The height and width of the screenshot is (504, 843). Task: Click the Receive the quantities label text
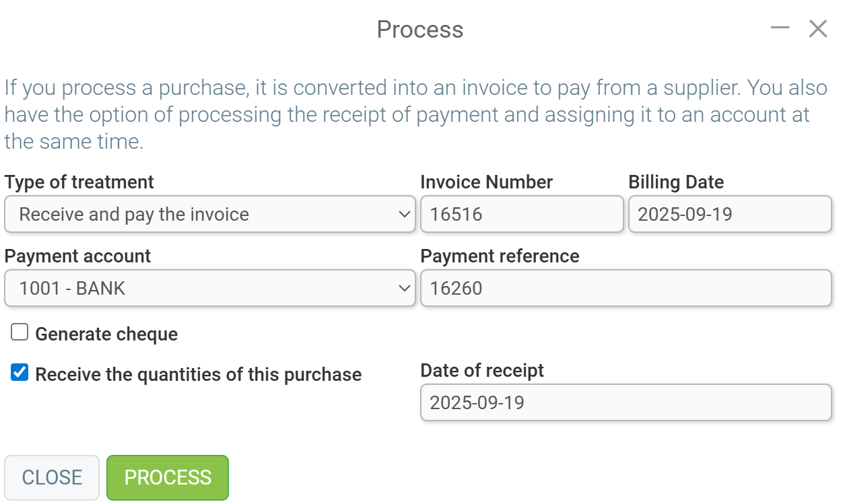199,375
